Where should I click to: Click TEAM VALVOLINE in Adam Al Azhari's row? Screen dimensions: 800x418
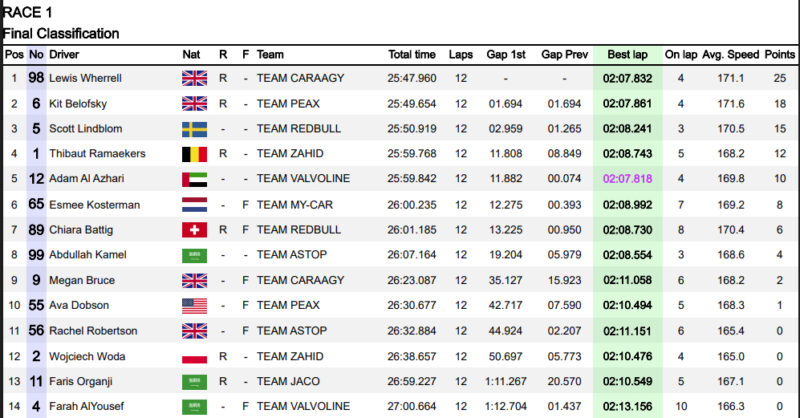coord(304,179)
